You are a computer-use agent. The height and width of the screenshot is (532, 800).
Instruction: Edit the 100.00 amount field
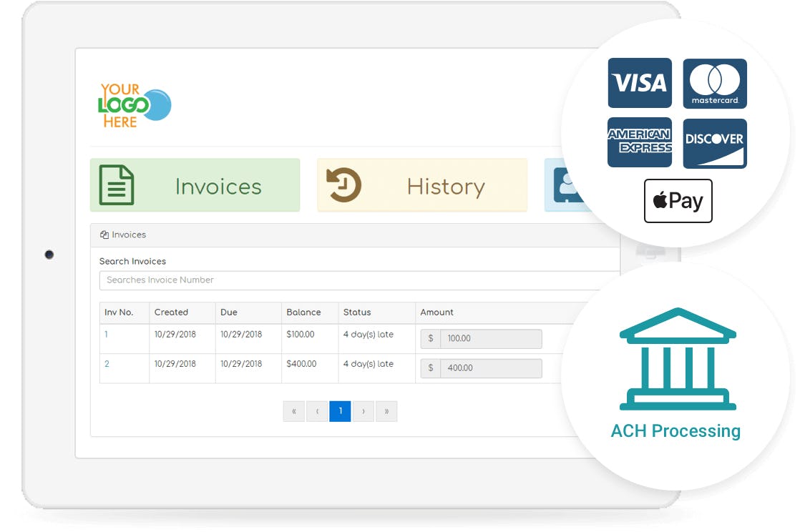point(481,339)
